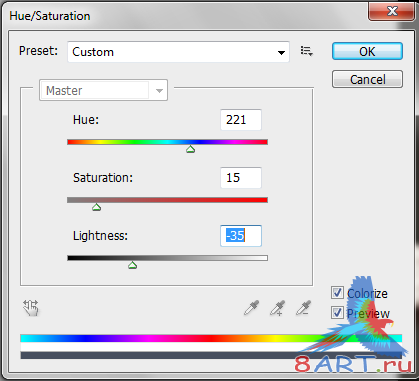Image resolution: width=419 pixels, height=381 pixels.
Task: Click the Cancel button
Action: [x=367, y=79]
